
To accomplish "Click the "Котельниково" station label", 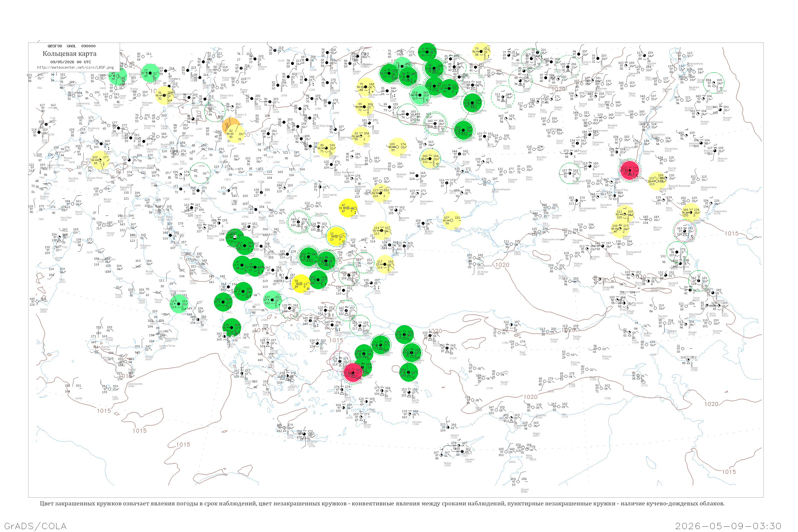I will 625,203.
